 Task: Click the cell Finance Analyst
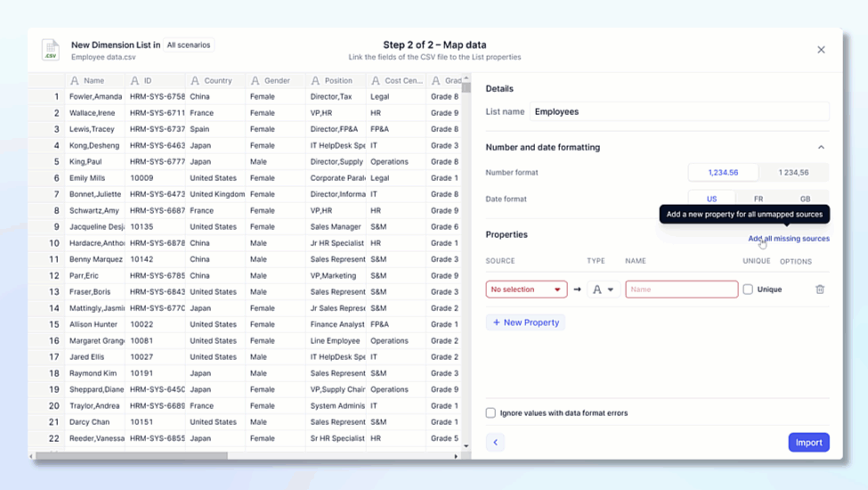337,324
